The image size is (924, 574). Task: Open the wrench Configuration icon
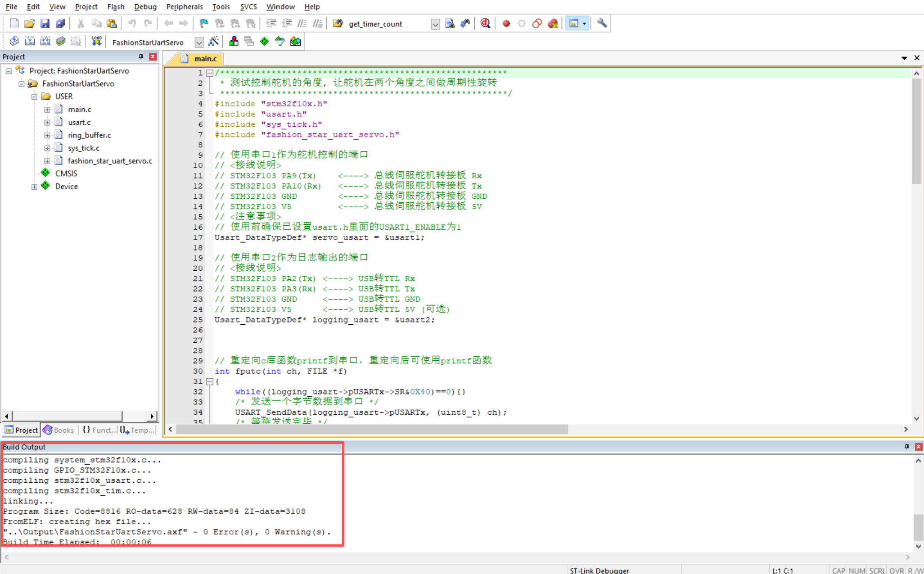click(x=602, y=23)
